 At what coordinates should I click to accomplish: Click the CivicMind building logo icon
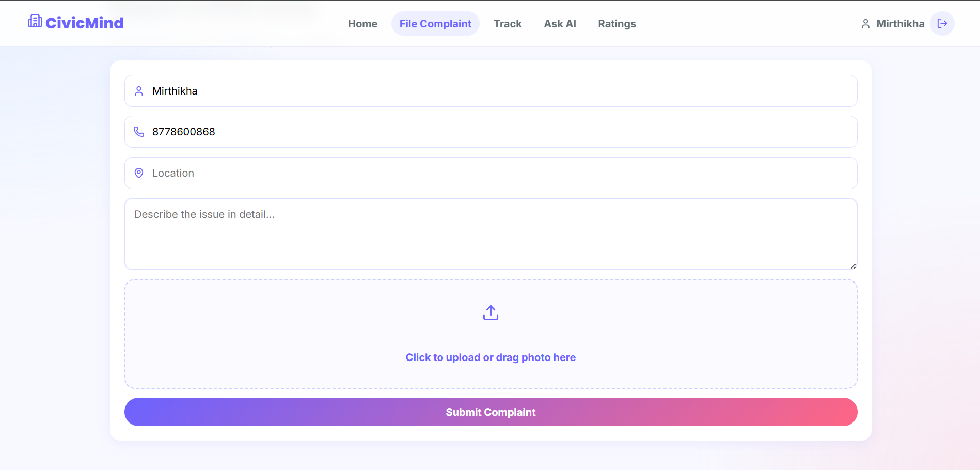[x=35, y=21]
